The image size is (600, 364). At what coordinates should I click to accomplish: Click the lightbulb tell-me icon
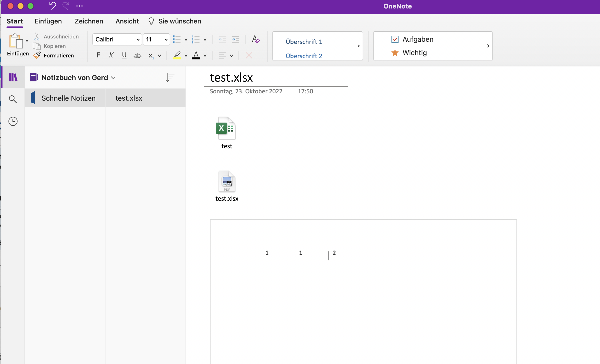tap(151, 21)
